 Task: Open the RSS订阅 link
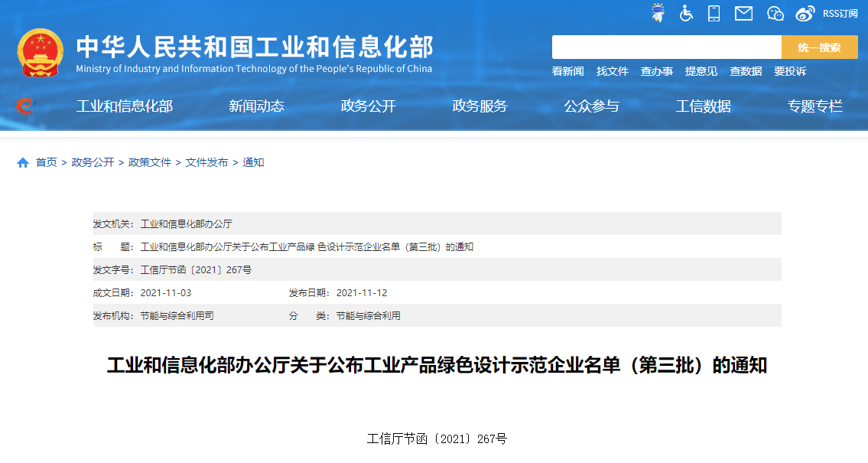tap(840, 13)
